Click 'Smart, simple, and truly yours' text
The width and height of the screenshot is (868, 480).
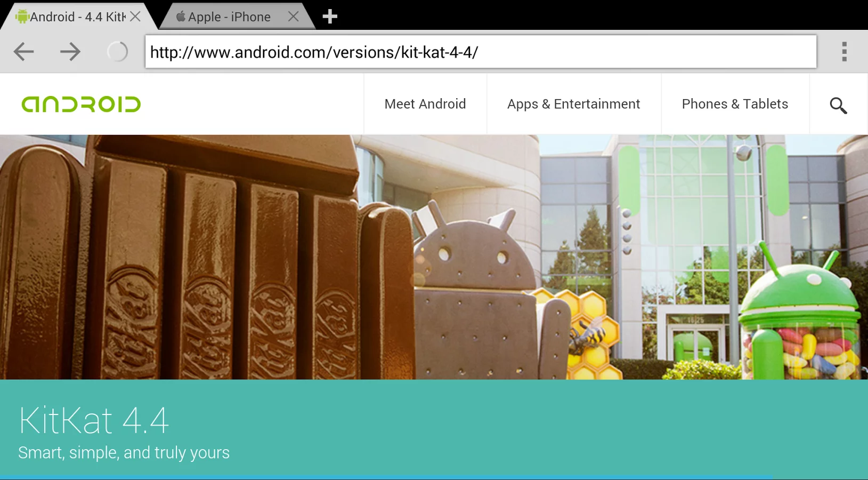tap(124, 453)
